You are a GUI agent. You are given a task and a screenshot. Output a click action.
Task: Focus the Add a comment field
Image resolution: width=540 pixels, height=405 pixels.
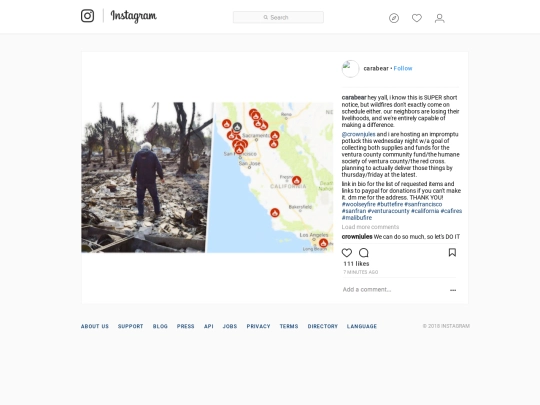click(394, 290)
